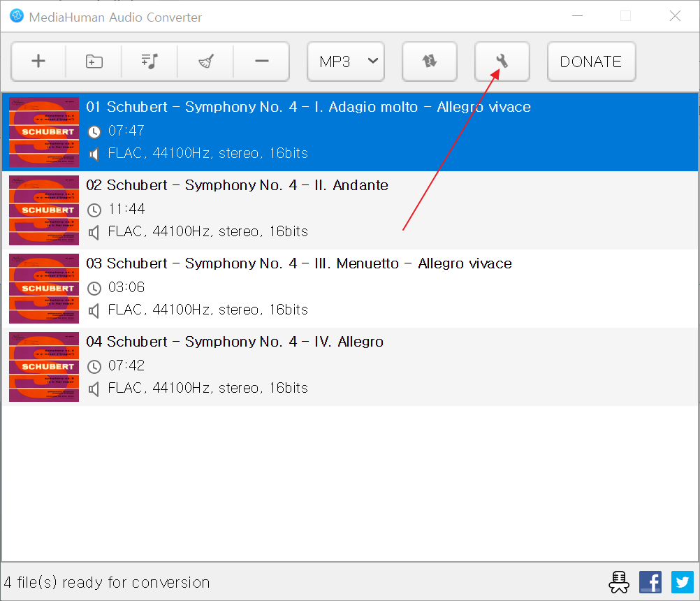Click speaker icon in track 04 row
The width and height of the screenshot is (700, 601).
coord(94,389)
